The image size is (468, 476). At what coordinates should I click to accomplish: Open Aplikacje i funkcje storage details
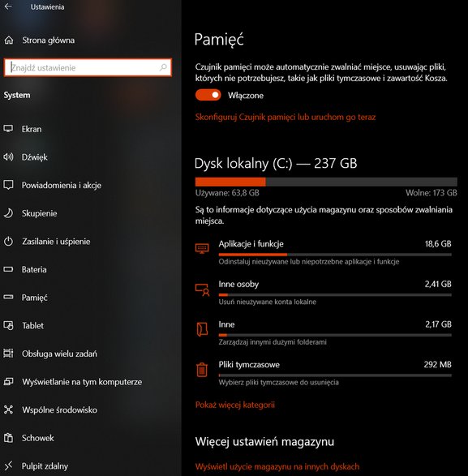click(x=324, y=252)
